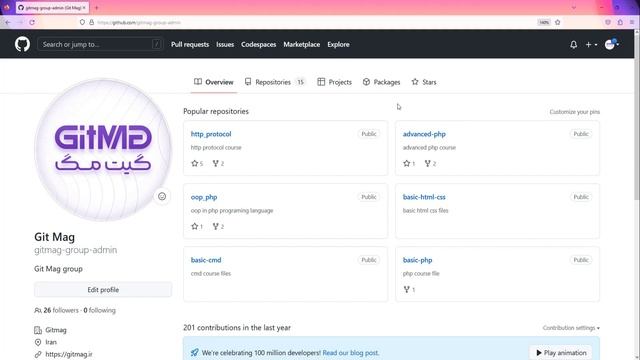Reload the page with refresh icon
Screen dimensions: 640x360
point(32,22)
